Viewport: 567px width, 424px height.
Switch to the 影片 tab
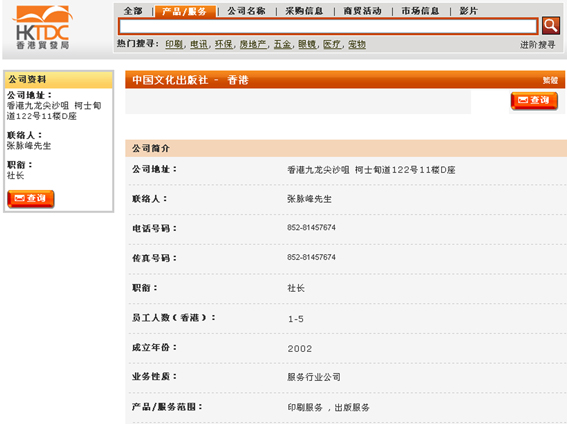click(x=469, y=11)
